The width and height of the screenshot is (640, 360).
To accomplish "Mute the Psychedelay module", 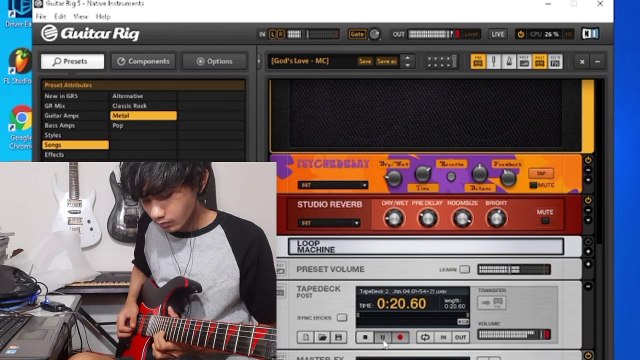I will tap(533, 185).
